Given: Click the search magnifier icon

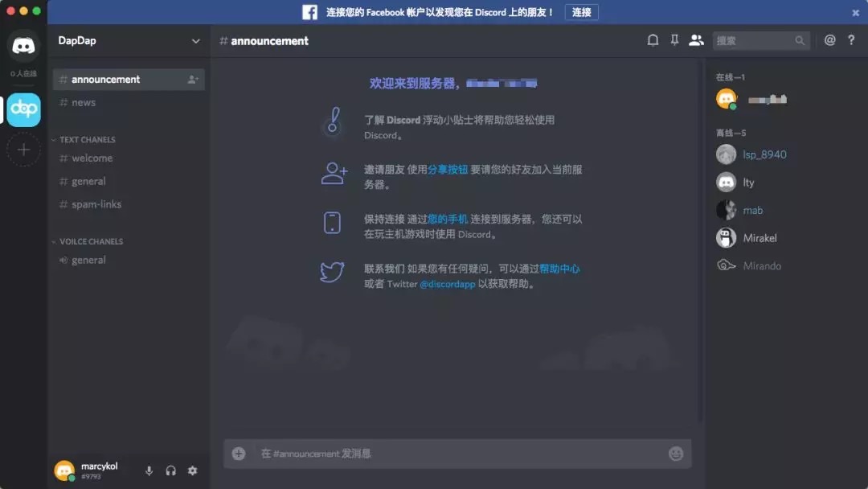Looking at the screenshot, I should (800, 40).
